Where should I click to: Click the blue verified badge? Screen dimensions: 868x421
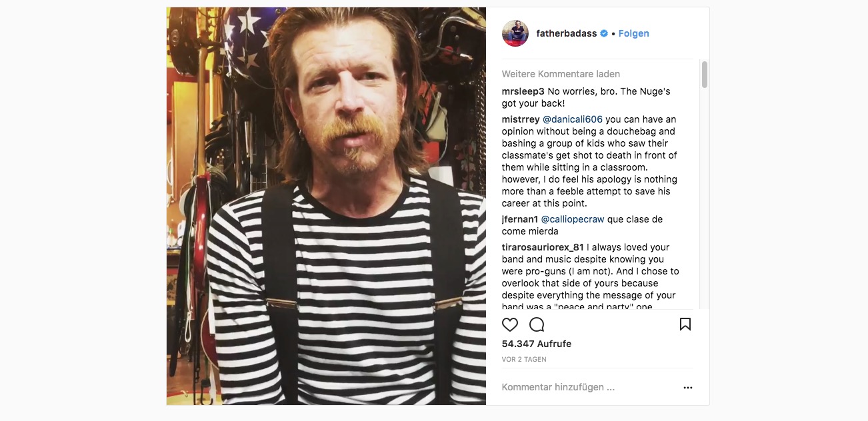point(604,33)
